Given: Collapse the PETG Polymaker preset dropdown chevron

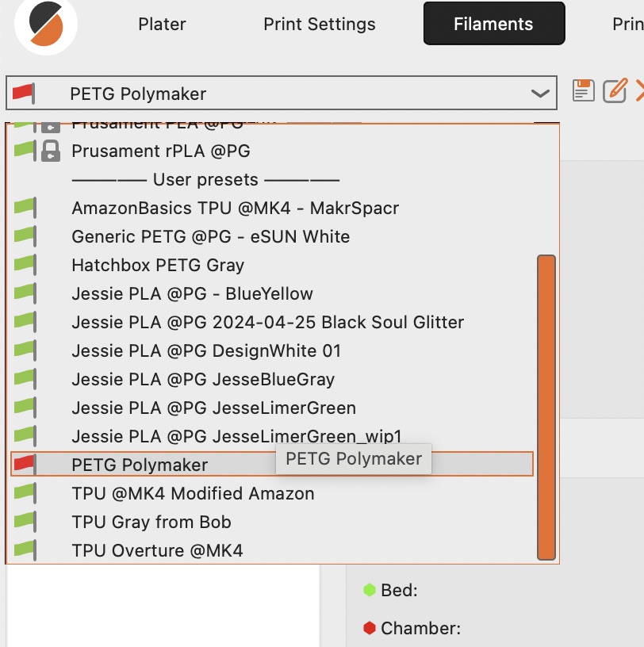Looking at the screenshot, I should (540, 94).
